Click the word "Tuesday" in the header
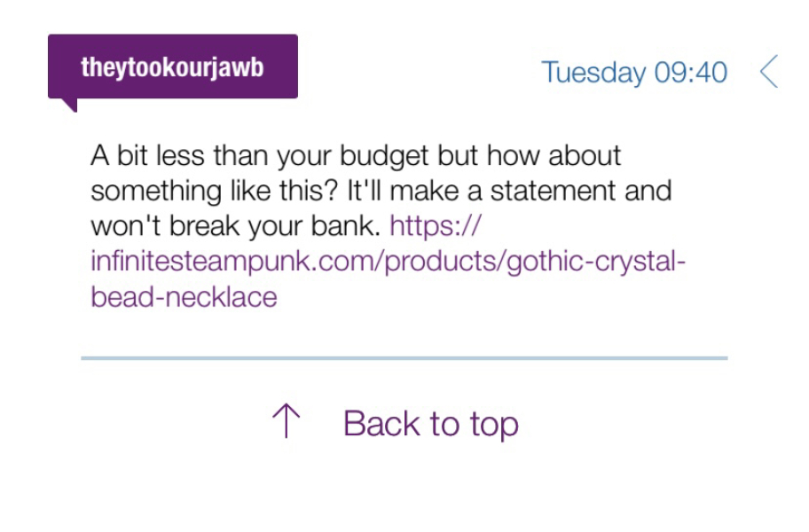809x532 pixels. [593, 72]
